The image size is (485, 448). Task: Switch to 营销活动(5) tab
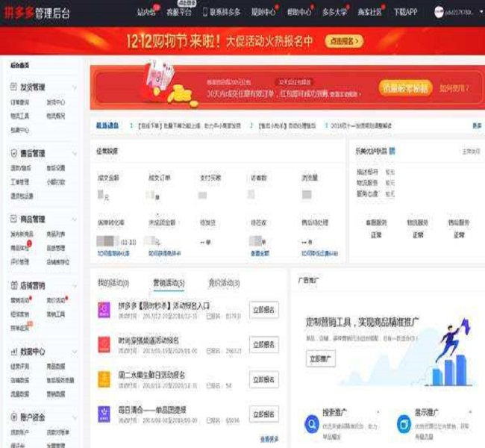169,283
